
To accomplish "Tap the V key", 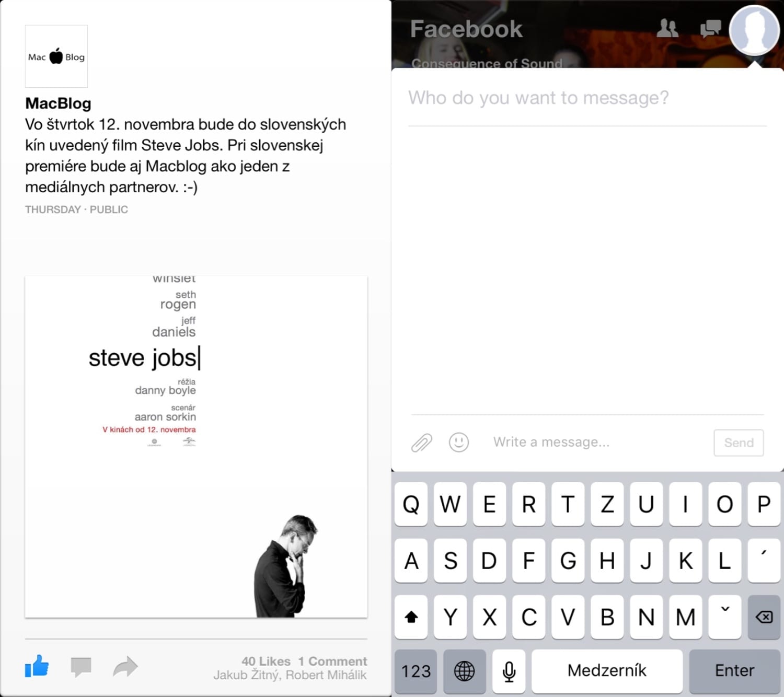I will 568,617.
